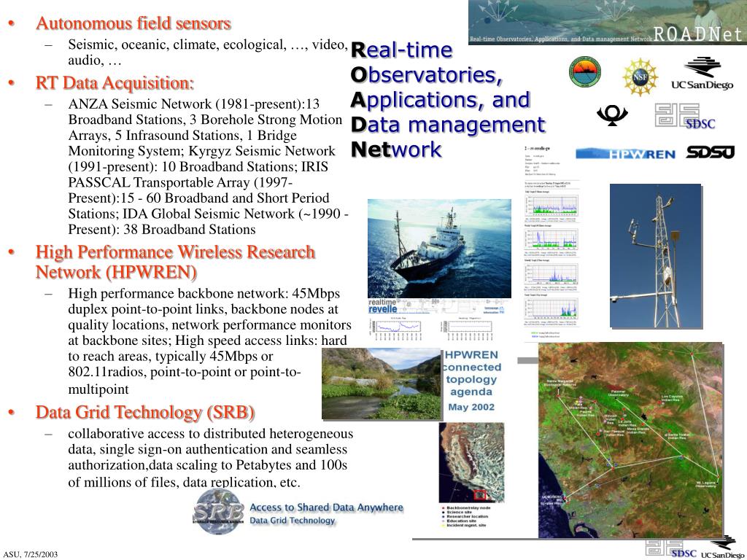The width and height of the screenshot is (747, 560).
Task: Click the 'collaborative access to distributed' paragraph
Action: click(211, 458)
